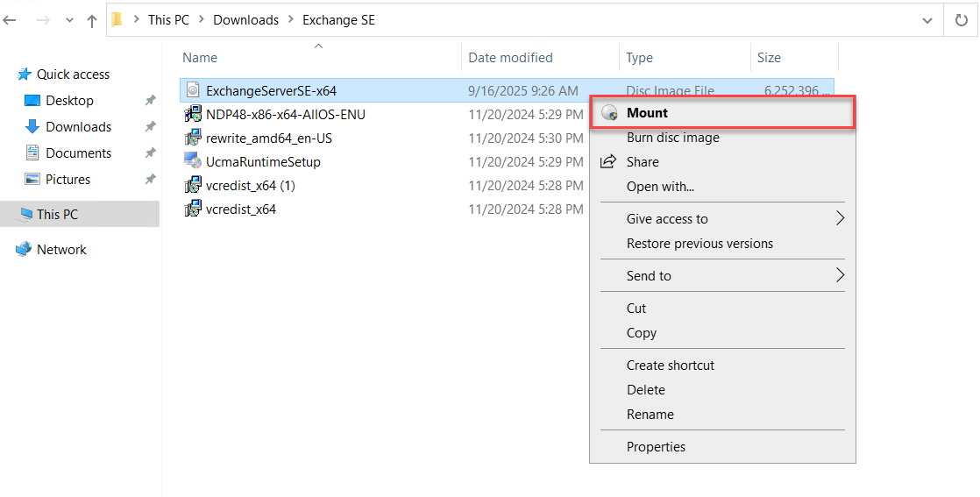Click the forward navigation arrow
The width and height of the screenshot is (980, 497).
pyautogui.click(x=42, y=20)
